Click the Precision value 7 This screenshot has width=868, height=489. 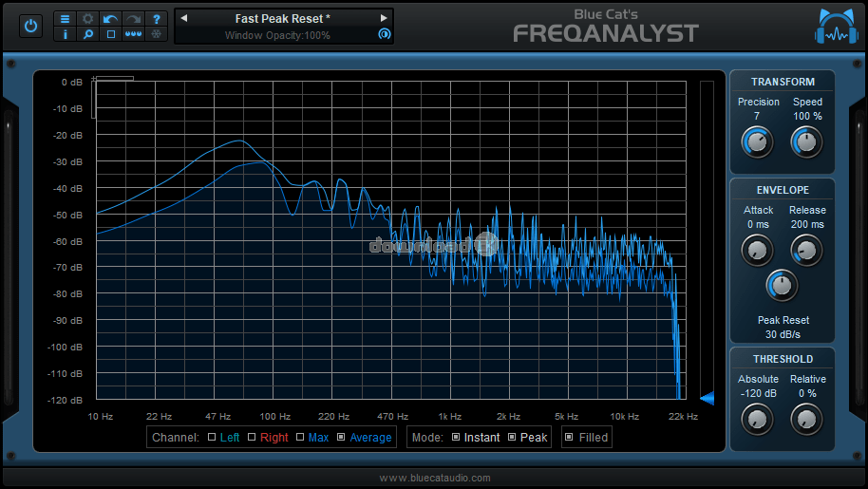point(757,116)
